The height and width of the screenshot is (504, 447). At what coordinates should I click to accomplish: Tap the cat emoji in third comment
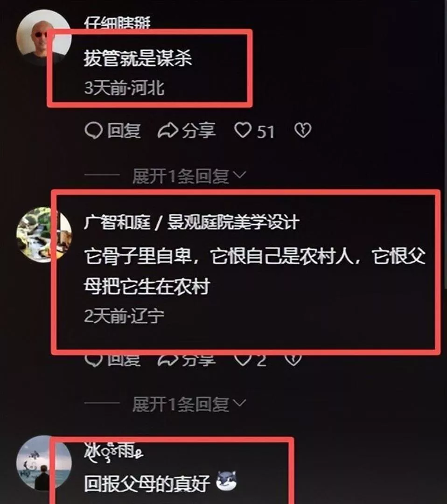(227, 481)
